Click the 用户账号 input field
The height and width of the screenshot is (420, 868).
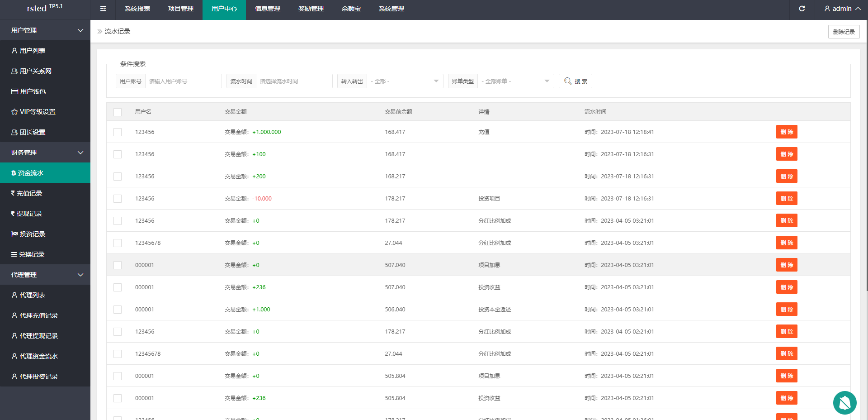click(x=183, y=81)
